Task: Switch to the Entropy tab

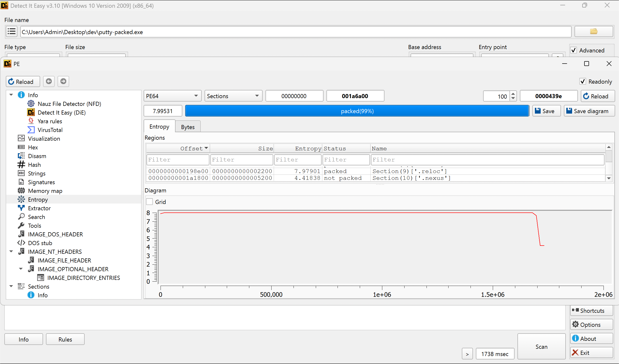Action: [x=159, y=126]
